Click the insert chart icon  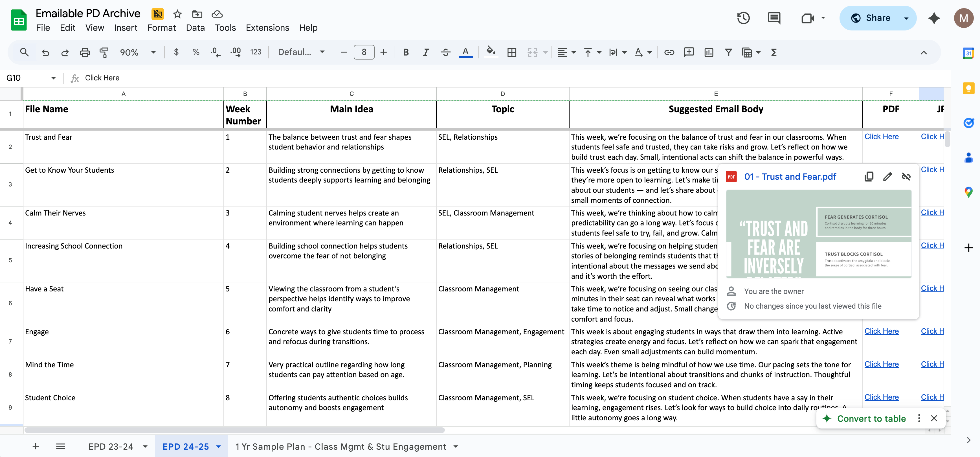tap(708, 52)
